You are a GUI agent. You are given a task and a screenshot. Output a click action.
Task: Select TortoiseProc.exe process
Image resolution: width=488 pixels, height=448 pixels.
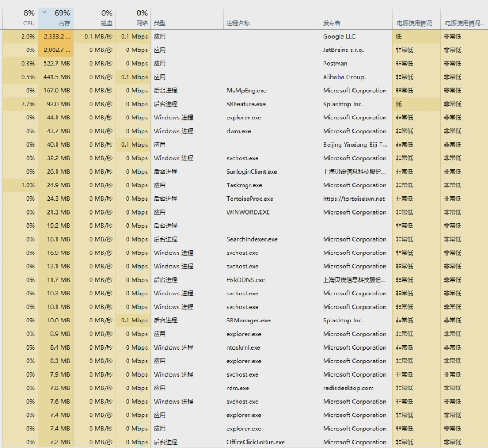point(250,199)
